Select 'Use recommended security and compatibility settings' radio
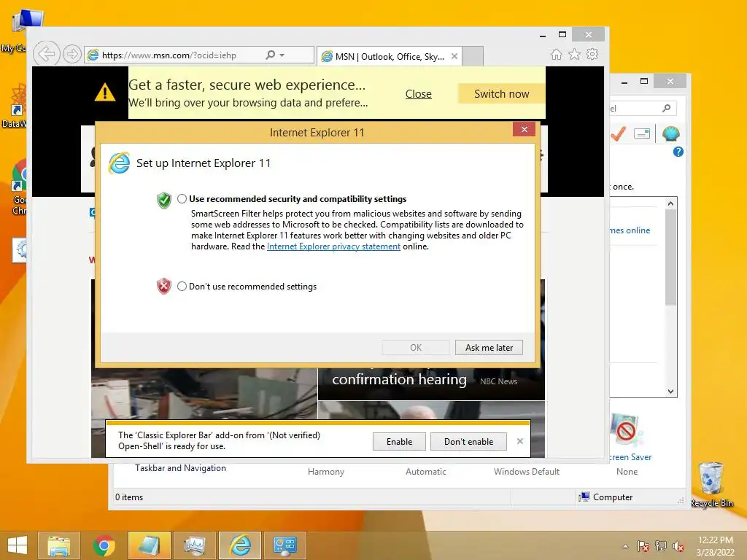The height and width of the screenshot is (560, 747). (x=182, y=199)
